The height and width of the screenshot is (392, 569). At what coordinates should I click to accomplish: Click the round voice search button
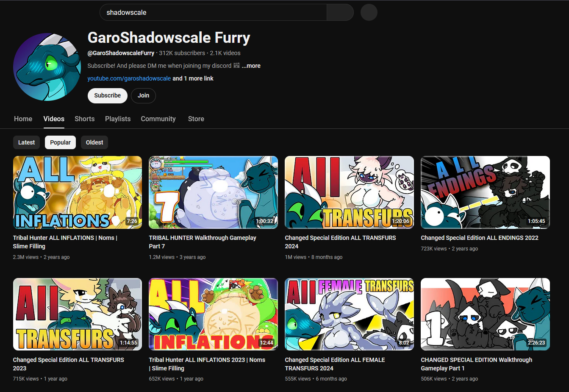pyautogui.click(x=369, y=12)
